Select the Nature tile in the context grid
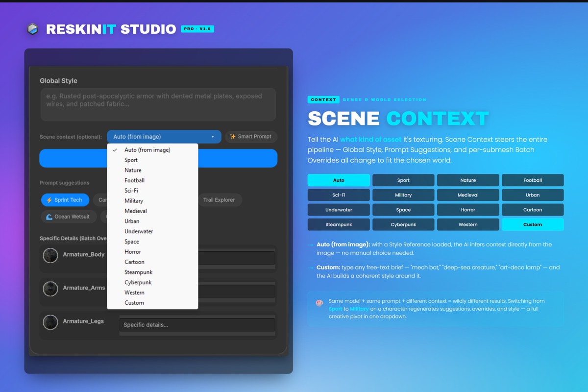 pos(468,180)
